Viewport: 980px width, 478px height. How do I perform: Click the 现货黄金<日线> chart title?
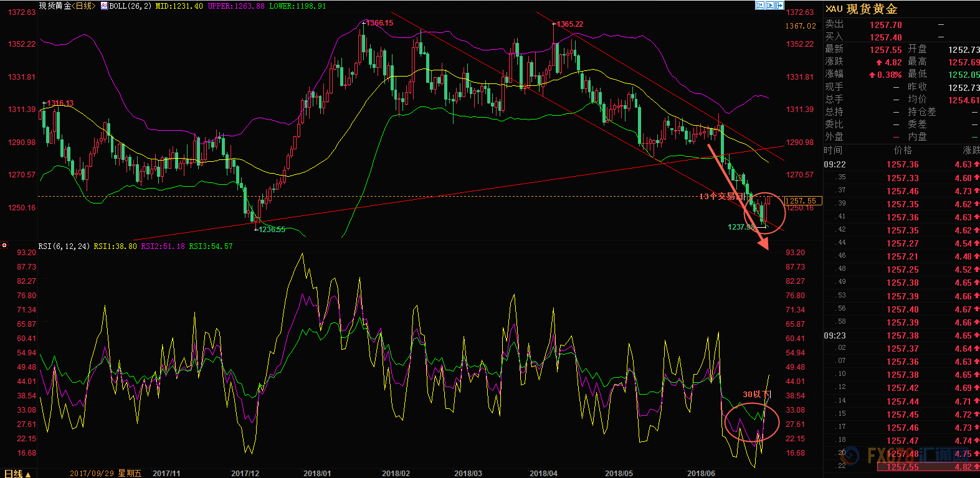pyautogui.click(x=67, y=6)
